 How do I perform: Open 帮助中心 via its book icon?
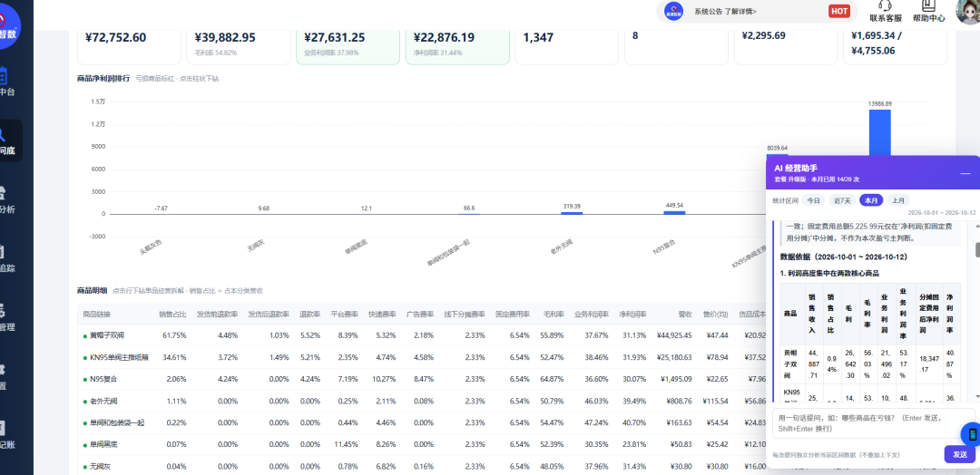click(x=928, y=5)
